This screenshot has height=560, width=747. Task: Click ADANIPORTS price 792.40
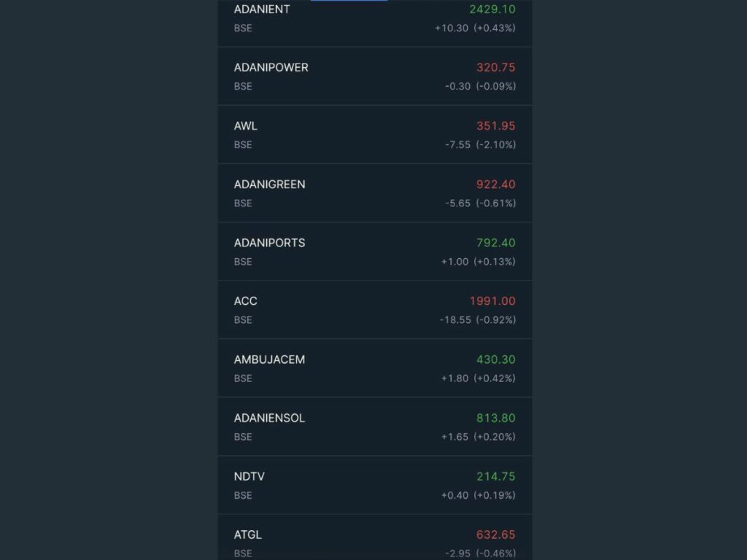pyautogui.click(x=495, y=243)
